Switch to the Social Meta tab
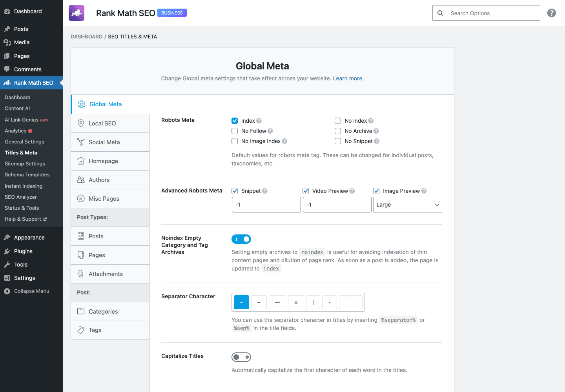Viewport: 565px width, 392px height. [110, 142]
